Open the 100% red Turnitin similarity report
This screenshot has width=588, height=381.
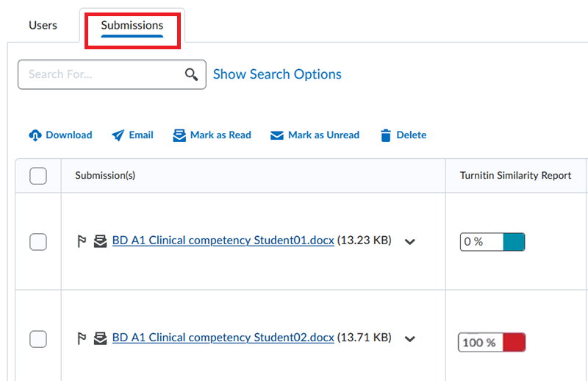pos(492,342)
